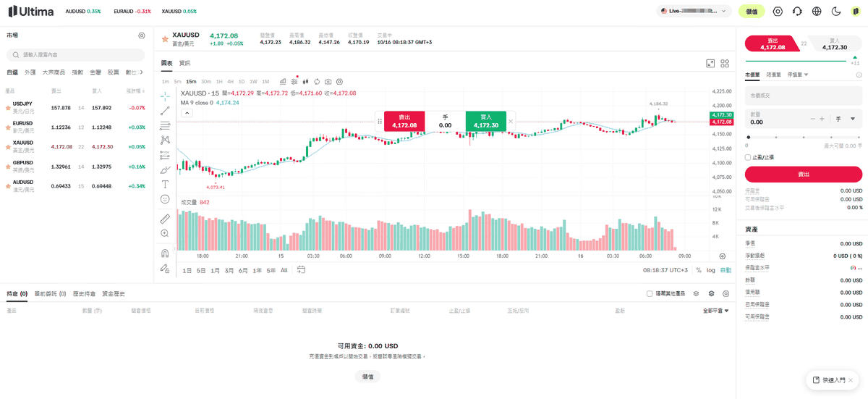
Task: Sort by 漲跌幅 column header
Action: click(135, 91)
